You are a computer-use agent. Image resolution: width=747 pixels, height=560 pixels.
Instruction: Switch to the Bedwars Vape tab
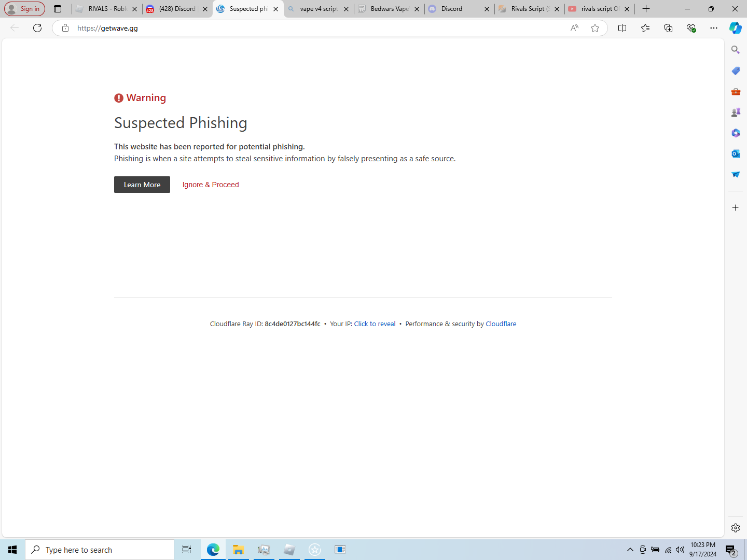coord(389,9)
